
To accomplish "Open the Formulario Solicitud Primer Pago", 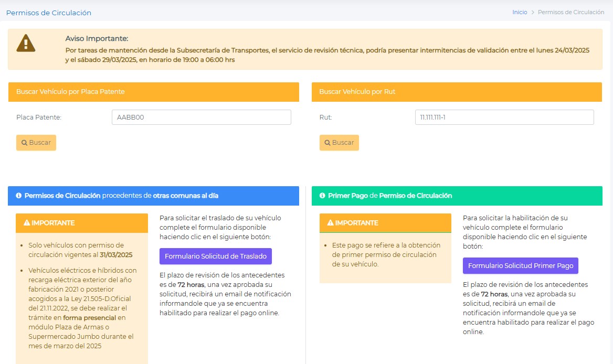I will point(520,265).
